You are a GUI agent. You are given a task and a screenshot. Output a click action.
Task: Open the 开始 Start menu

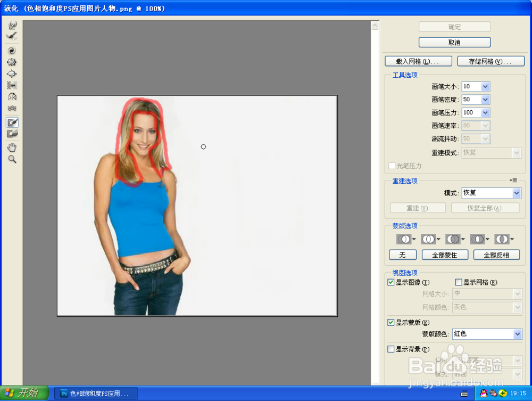pos(24,393)
